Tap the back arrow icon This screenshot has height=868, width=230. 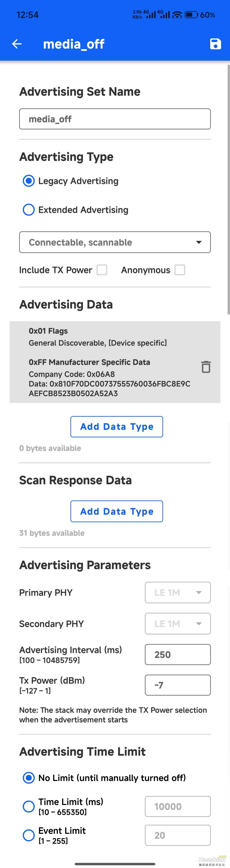(x=17, y=44)
